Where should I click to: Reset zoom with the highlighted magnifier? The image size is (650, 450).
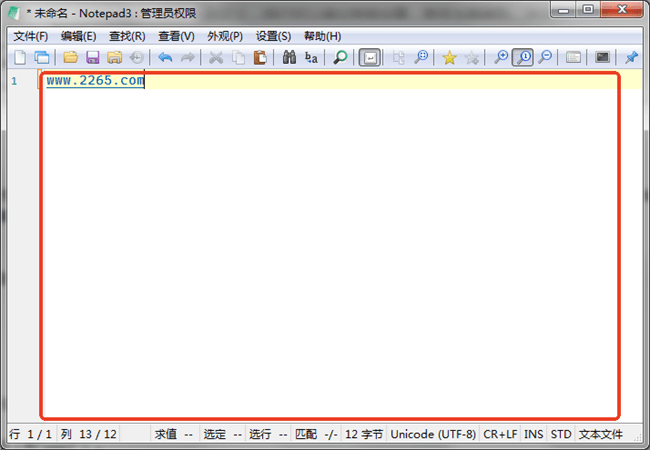(x=523, y=58)
